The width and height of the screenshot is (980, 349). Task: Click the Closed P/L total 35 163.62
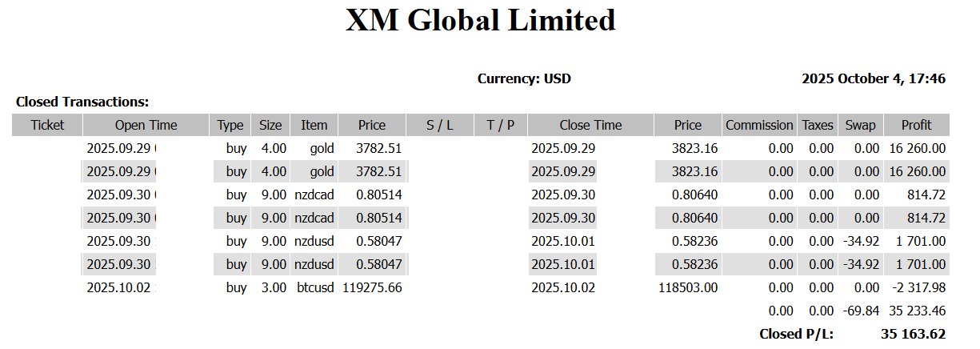tap(913, 334)
